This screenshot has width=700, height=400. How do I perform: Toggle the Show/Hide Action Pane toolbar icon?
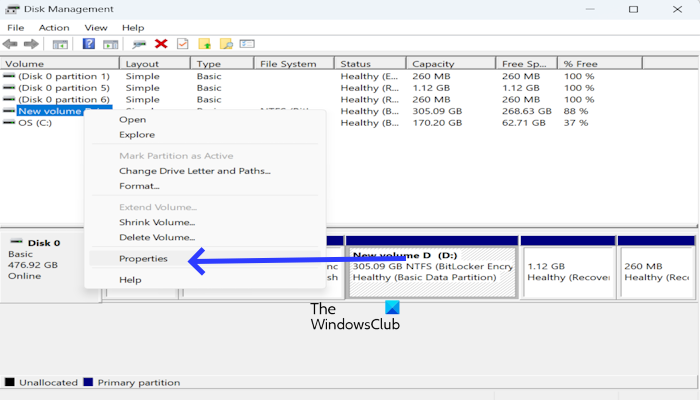[x=110, y=44]
